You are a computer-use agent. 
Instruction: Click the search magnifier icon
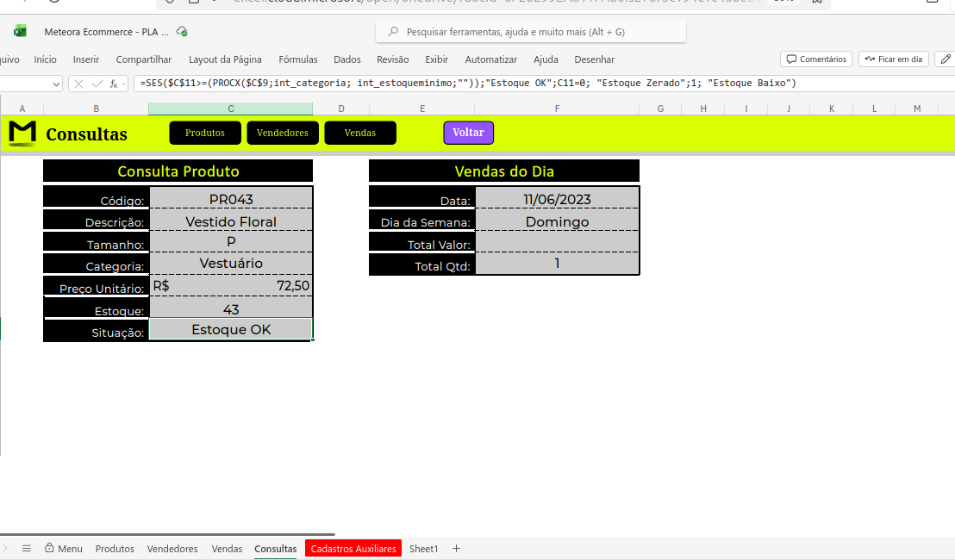tap(393, 31)
